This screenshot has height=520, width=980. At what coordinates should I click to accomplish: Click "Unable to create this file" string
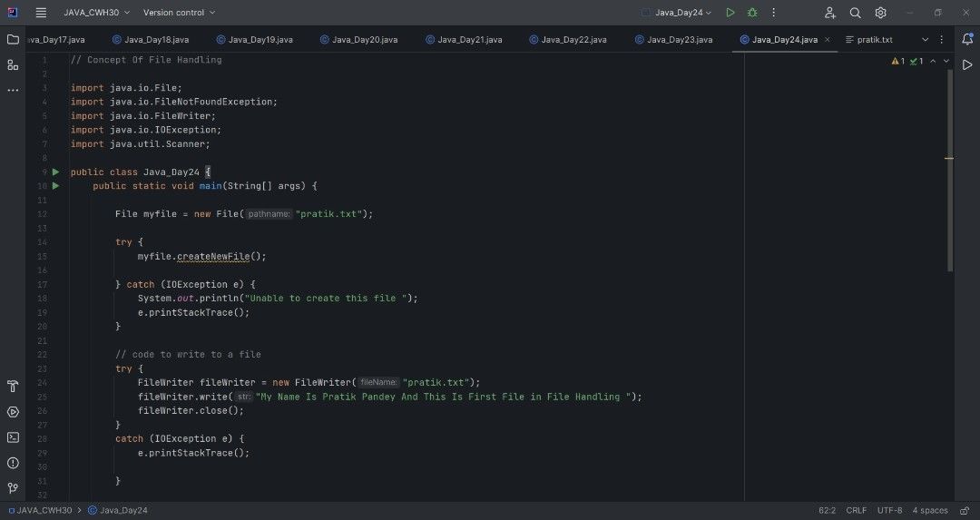click(326, 299)
